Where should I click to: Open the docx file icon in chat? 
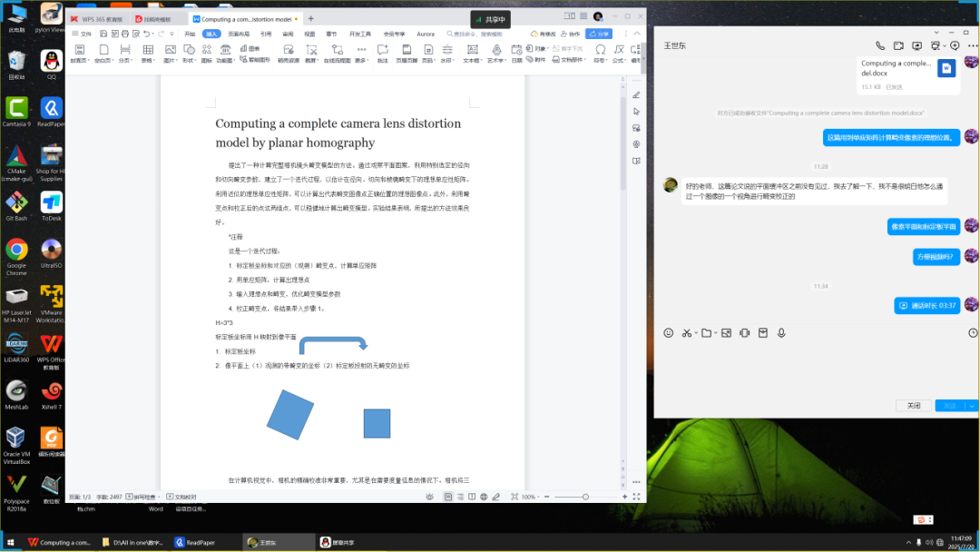tap(946, 68)
